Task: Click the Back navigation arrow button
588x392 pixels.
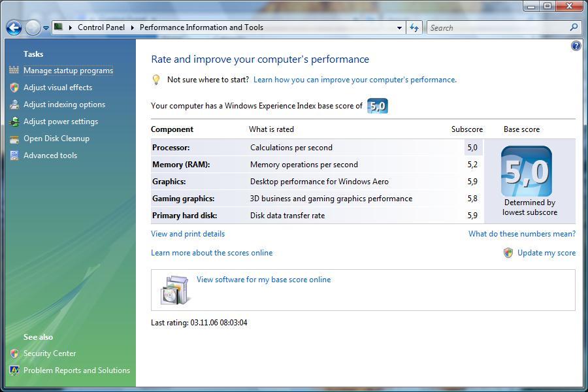Action: [14, 27]
